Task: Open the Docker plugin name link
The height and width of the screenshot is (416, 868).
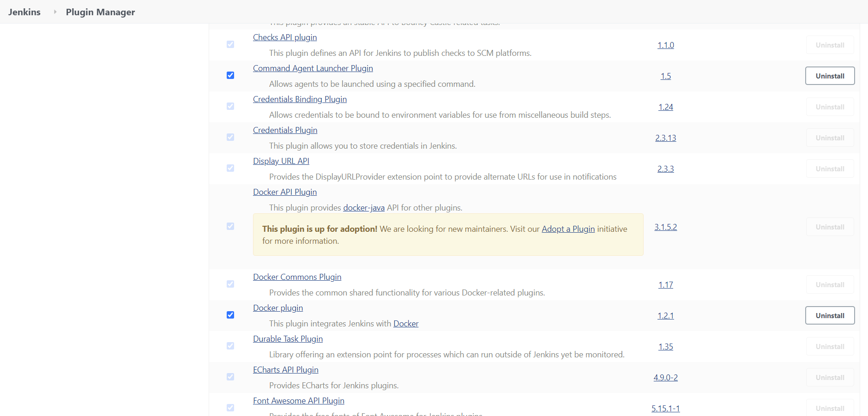Action: [278, 308]
